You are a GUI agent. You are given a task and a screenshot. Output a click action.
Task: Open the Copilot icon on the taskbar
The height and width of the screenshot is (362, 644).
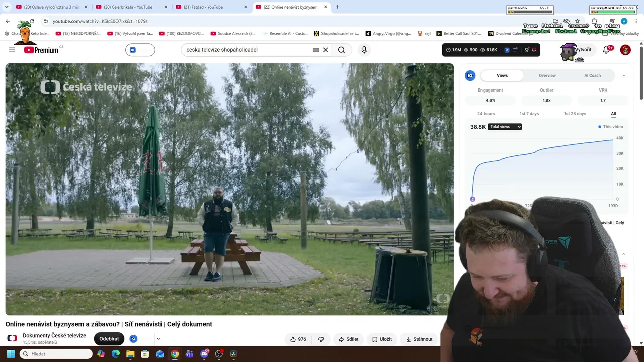coord(101,354)
